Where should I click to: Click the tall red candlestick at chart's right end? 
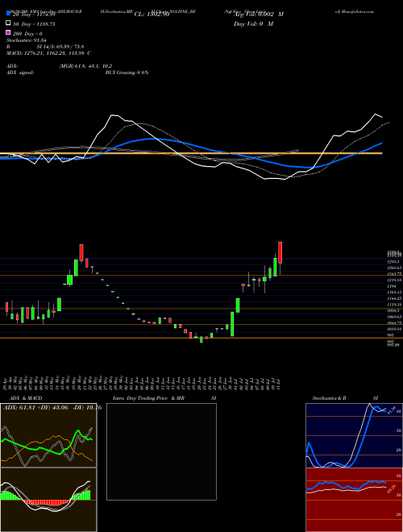click(280, 252)
